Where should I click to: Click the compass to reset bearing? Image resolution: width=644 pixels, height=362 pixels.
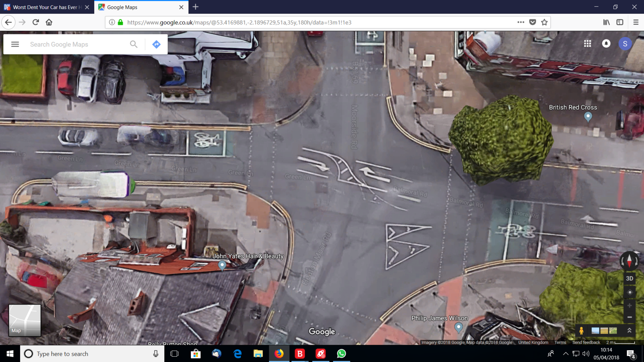point(629,261)
